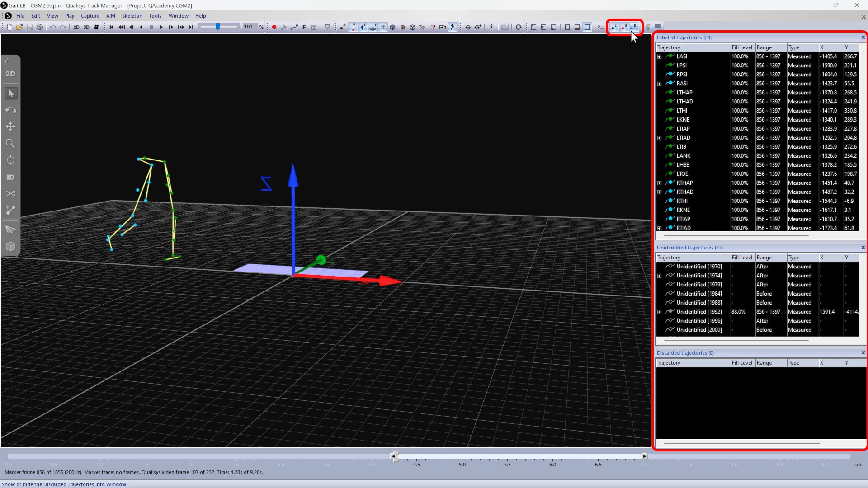The height and width of the screenshot is (488, 868).
Task: Expand the LASI trajectory row
Action: 660,57
